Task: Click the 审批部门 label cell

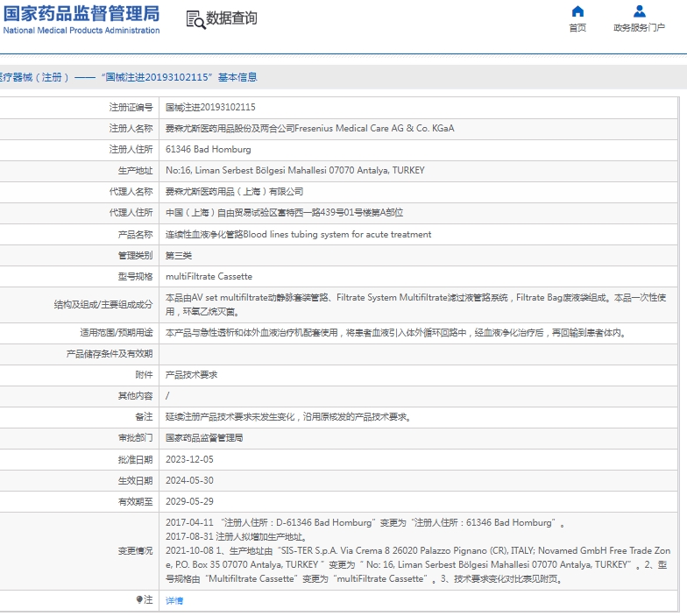Action: [x=135, y=438]
